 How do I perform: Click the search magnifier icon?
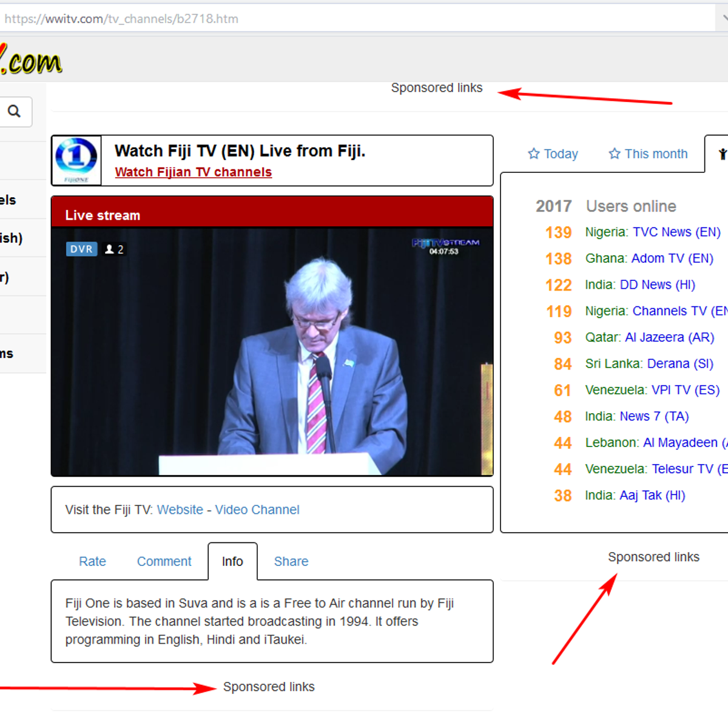pos(14,111)
